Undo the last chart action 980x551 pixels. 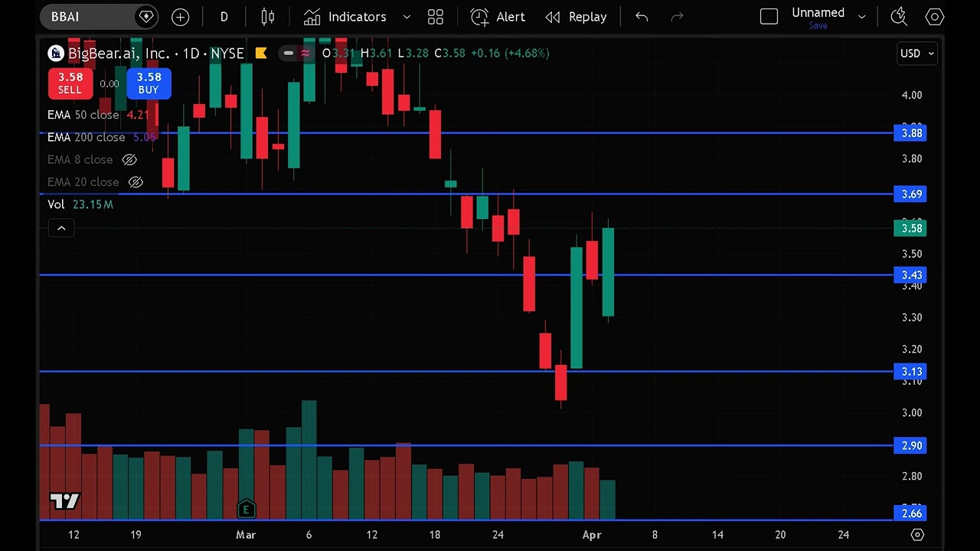(642, 17)
